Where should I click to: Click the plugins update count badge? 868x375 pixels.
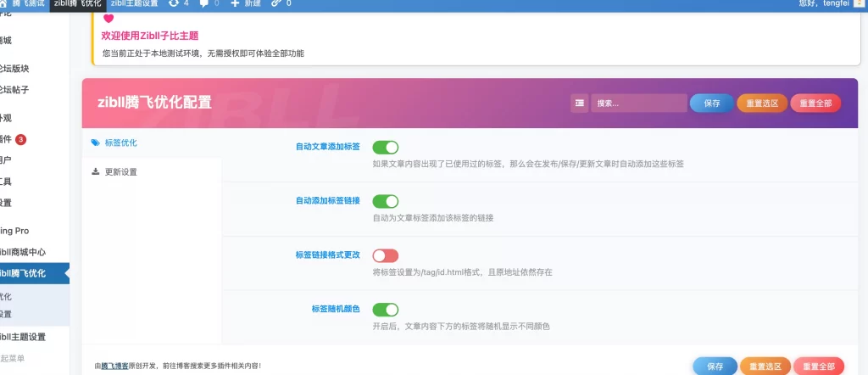tap(21, 139)
